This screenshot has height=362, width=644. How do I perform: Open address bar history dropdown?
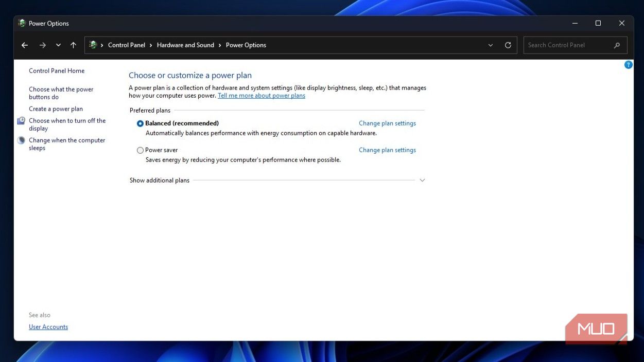[491, 45]
